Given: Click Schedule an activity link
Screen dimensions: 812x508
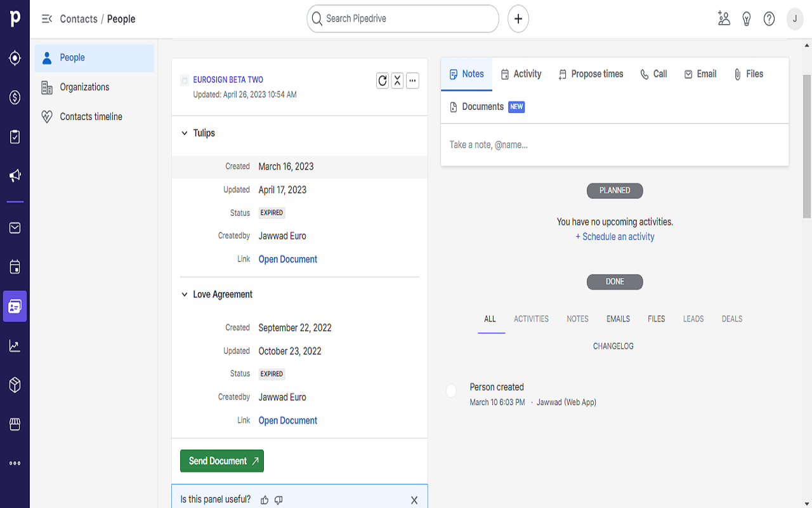Looking at the screenshot, I should click(x=615, y=237).
